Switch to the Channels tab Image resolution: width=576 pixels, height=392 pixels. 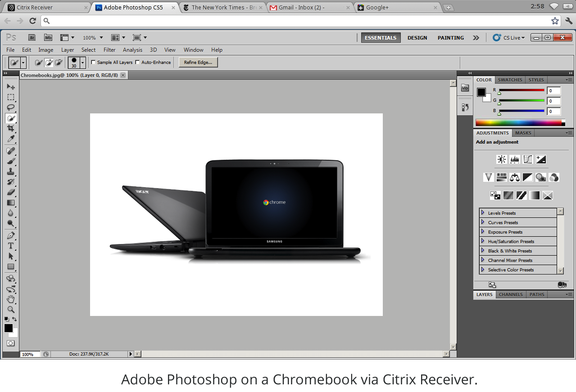tap(511, 294)
